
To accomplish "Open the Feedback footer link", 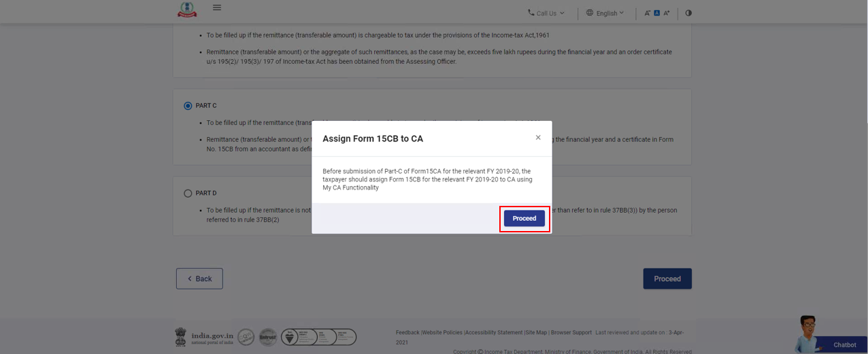I will 407,333.
